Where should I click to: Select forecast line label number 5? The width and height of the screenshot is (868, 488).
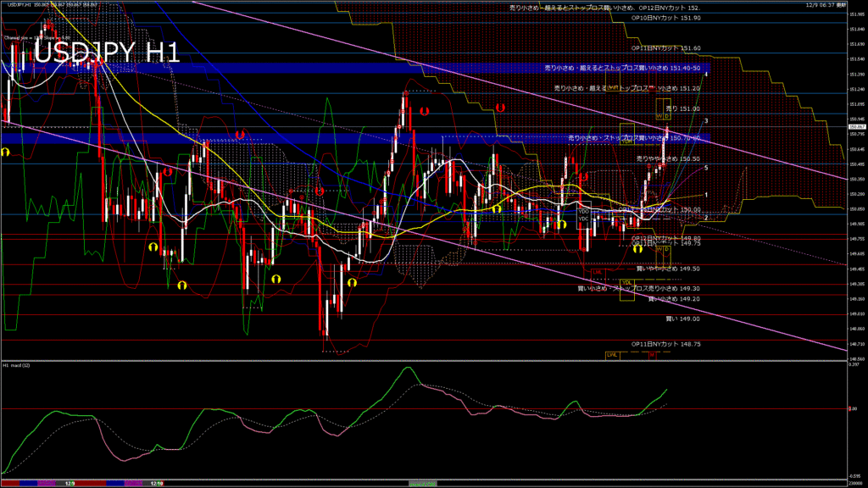(x=706, y=168)
